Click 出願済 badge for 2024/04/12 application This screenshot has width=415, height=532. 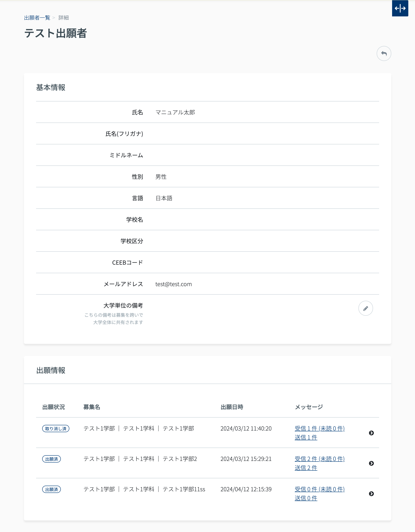point(51,489)
